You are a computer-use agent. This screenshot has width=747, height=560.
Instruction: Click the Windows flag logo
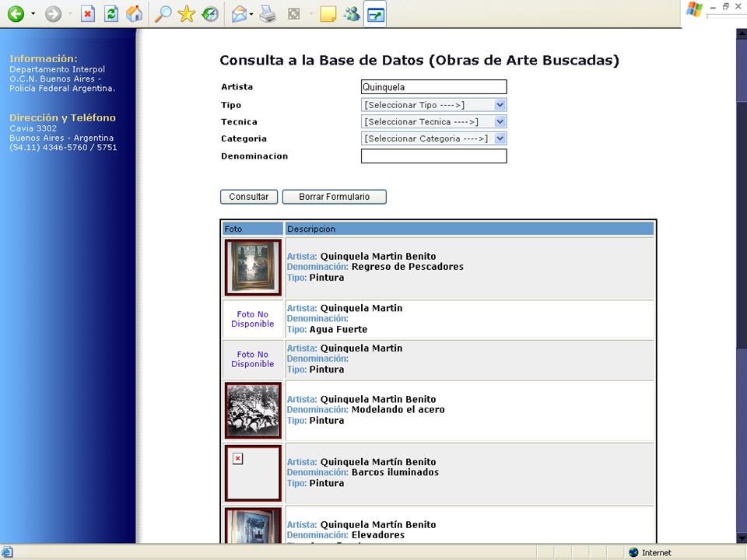tap(694, 9)
